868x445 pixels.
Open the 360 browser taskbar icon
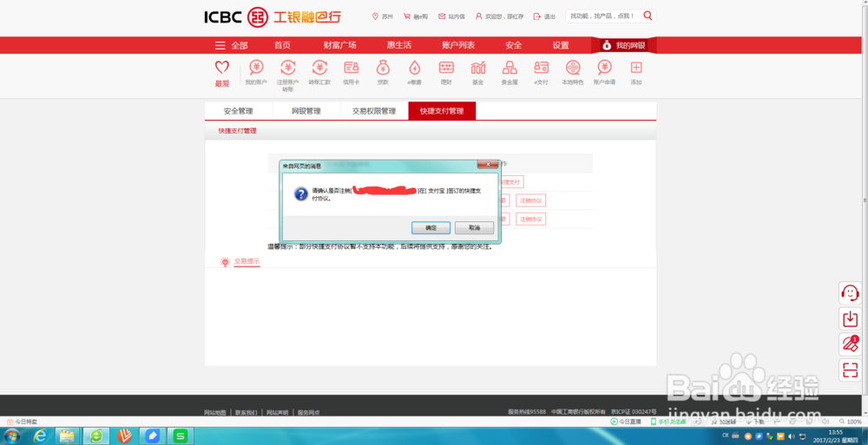96,436
